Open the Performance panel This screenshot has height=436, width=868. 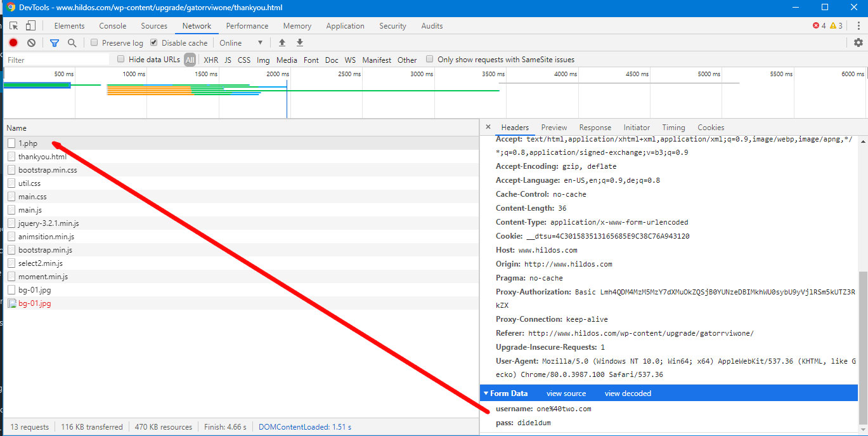click(x=247, y=26)
